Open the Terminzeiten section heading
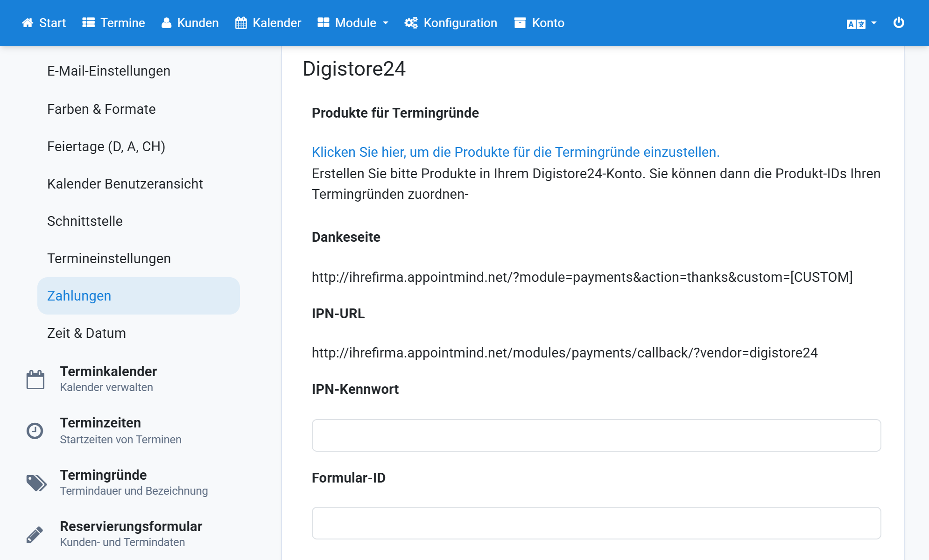 (100, 423)
